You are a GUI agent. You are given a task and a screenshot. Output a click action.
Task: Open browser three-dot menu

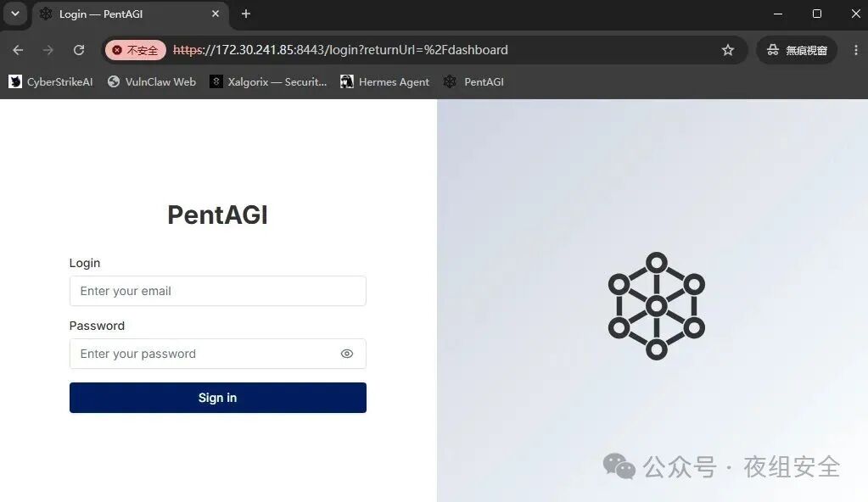[856, 50]
